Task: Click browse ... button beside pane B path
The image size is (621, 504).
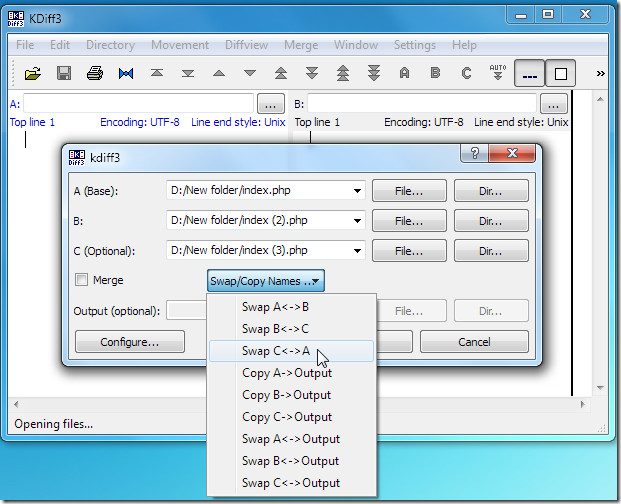Action: click(x=554, y=104)
